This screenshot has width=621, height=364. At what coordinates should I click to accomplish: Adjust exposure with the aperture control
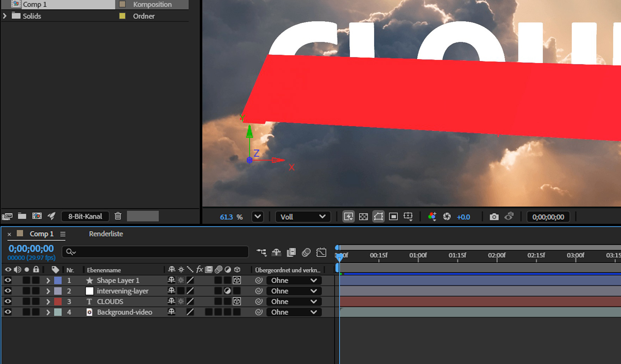pos(447,216)
